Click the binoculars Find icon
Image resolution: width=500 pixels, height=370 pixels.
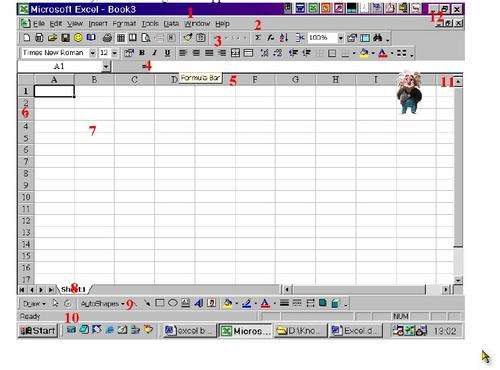tap(378, 38)
